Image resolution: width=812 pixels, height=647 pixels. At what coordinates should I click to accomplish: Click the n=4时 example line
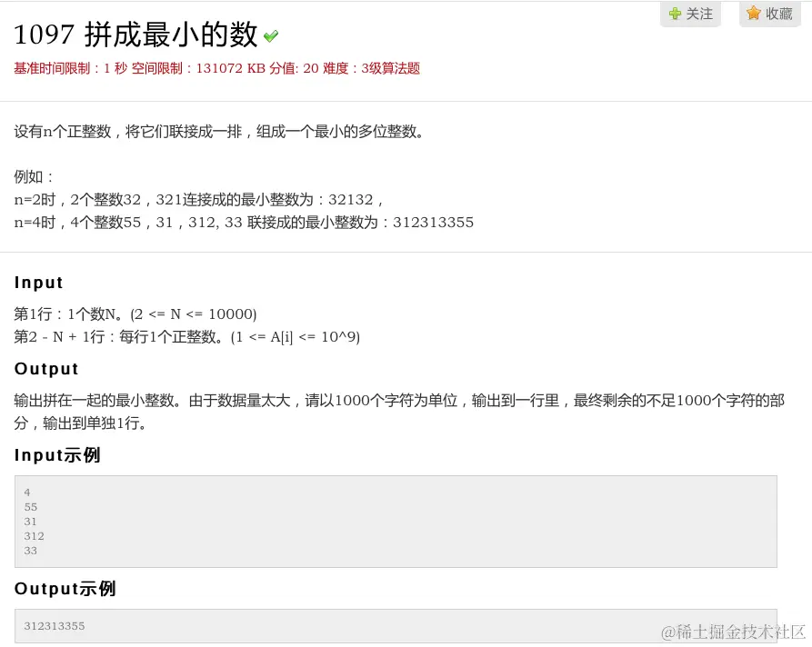click(x=244, y=222)
